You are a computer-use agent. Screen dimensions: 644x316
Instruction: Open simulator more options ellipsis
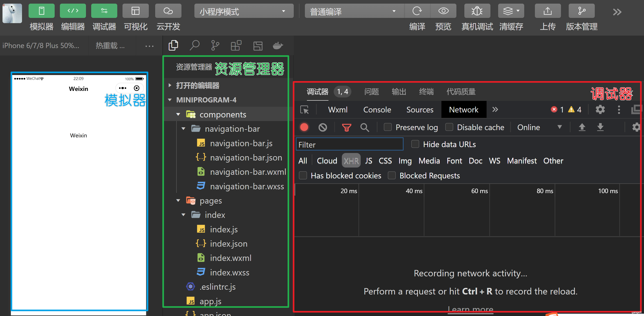point(149,46)
